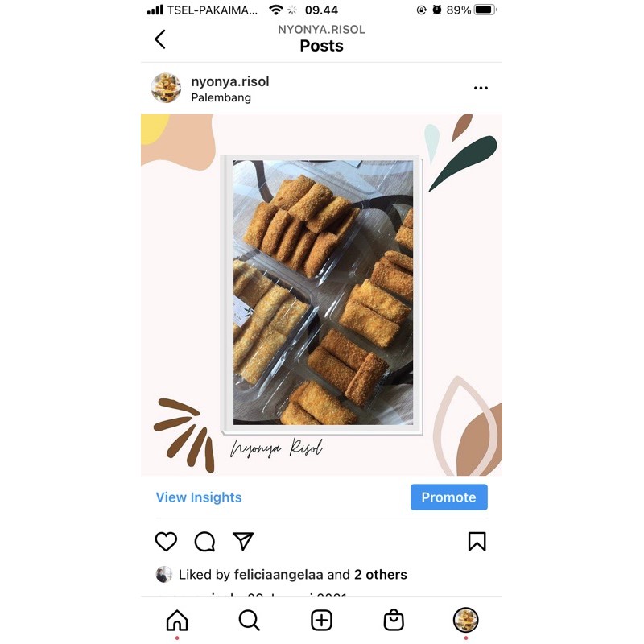Image resolution: width=644 pixels, height=644 pixels.
Task: Open Palembang location tag
Action: coord(221,97)
